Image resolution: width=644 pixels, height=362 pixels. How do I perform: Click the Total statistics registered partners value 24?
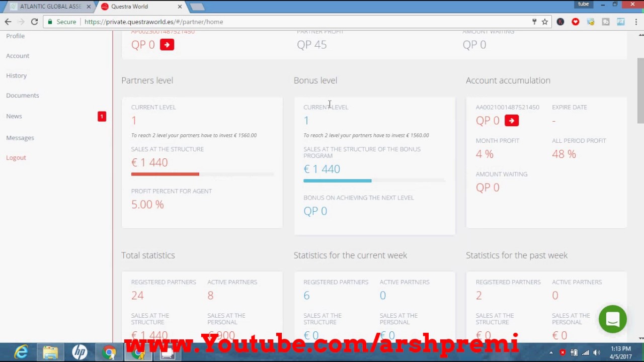(x=137, y=295)
